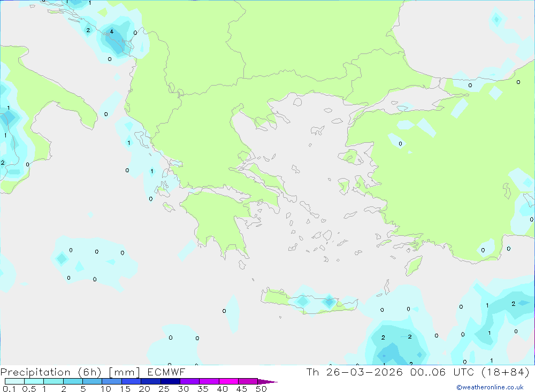Click the 2–5 mm legend color swatch
This screenshot has width=535, height=392.
point(73,381)
